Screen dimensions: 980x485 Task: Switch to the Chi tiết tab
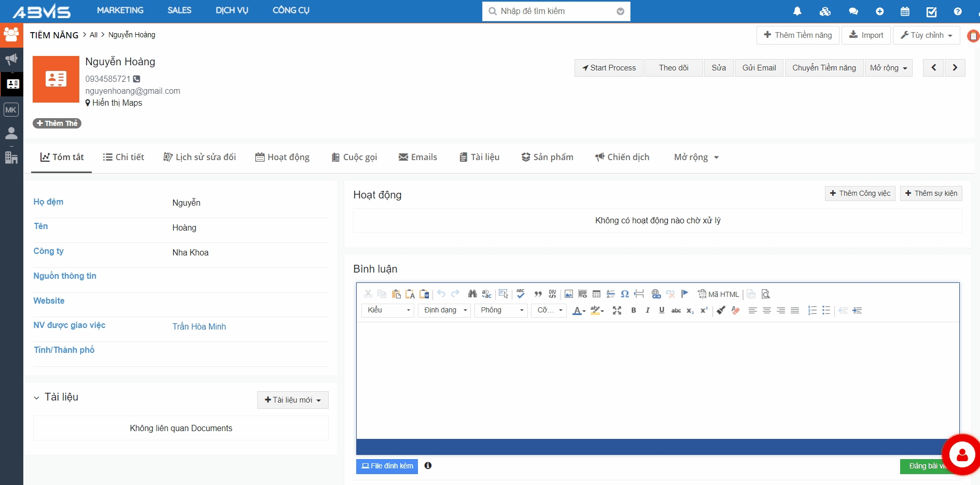coord(123,157)
